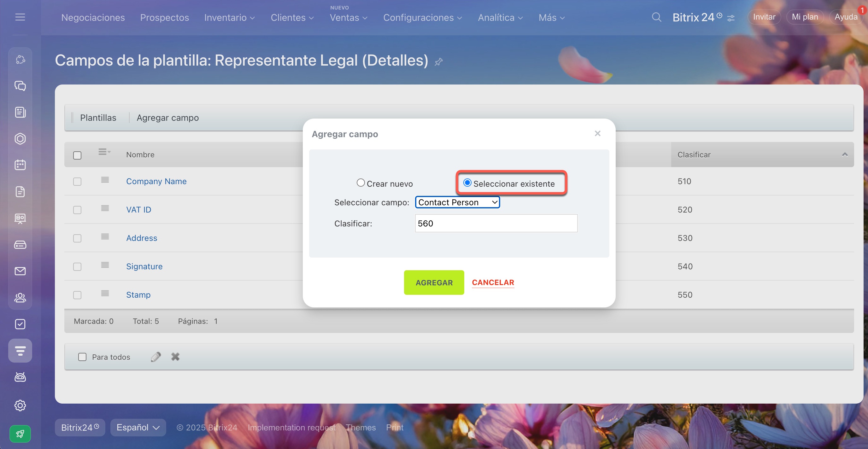Click the drag handle for Stamp row

105,293
